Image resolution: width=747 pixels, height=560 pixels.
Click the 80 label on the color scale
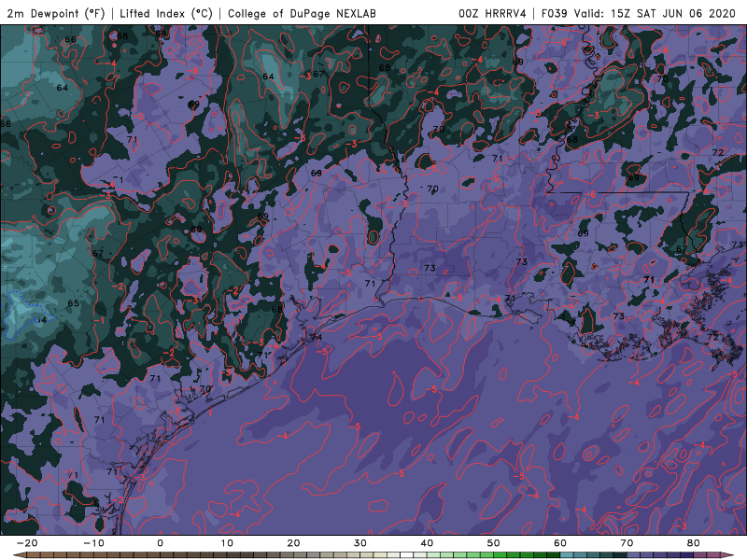[694, 543]
